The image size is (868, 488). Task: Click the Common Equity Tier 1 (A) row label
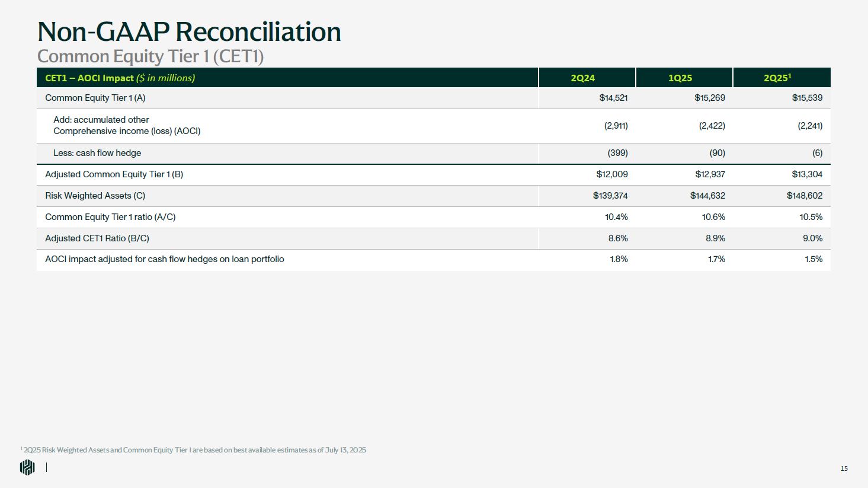coord(95,98)
